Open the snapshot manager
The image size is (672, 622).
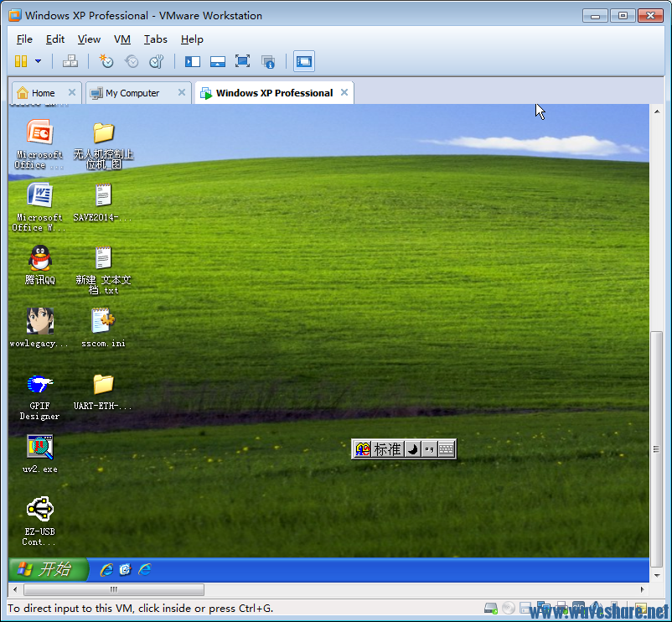pos(157,61)
